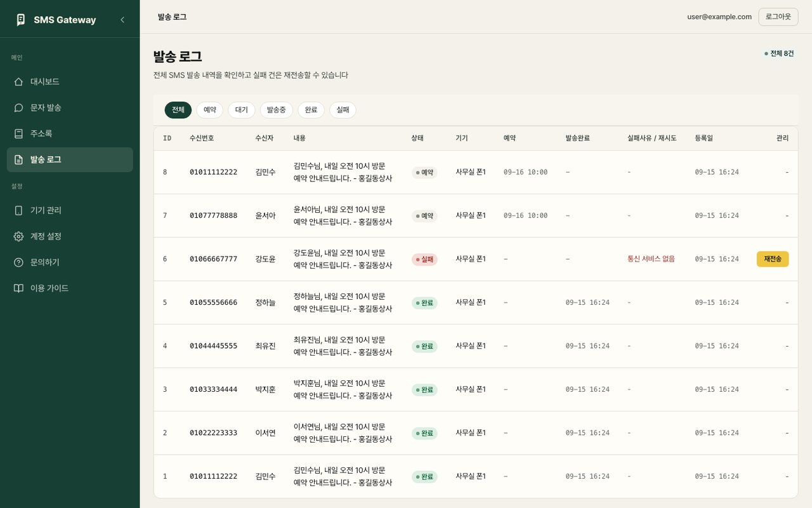
Task: Open the 대시보드 home icon
Action: click(x=18, y=82)
